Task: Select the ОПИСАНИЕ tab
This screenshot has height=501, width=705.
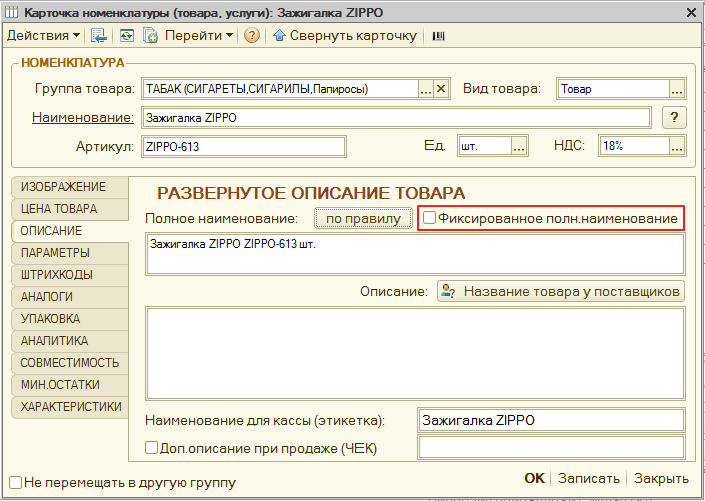Action: (x=70, y=231)
